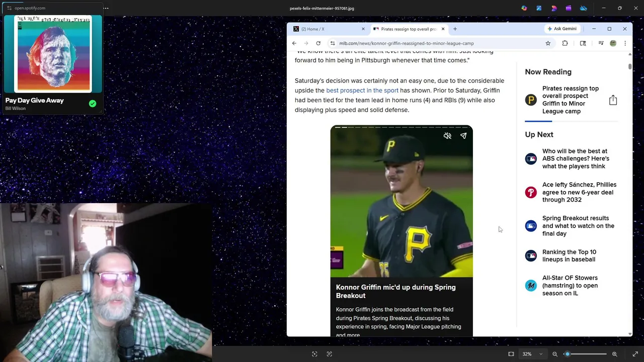
Task: Open the Chrome profile avatar
Action: click(x=613, y=43)
